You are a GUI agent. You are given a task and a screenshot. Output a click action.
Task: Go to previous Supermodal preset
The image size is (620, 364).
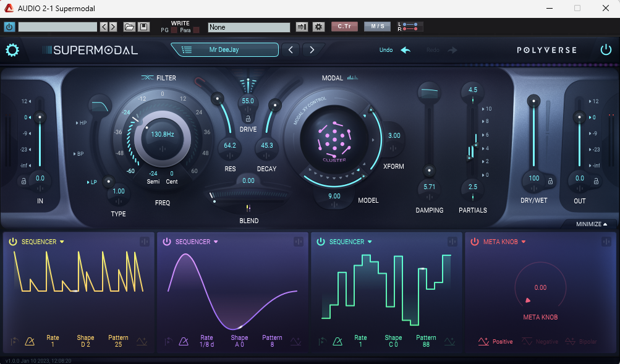291,50
